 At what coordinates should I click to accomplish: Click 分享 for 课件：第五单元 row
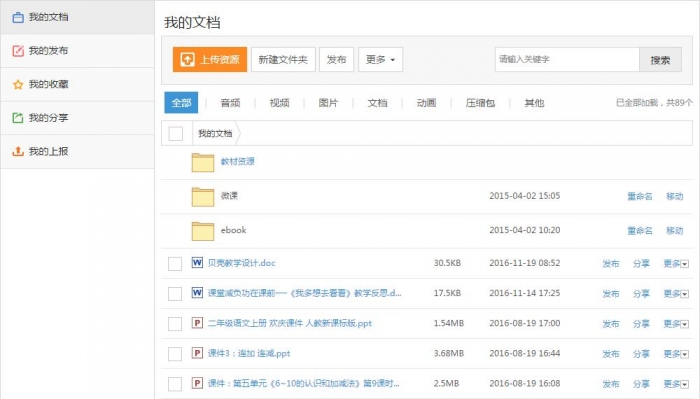641,384
